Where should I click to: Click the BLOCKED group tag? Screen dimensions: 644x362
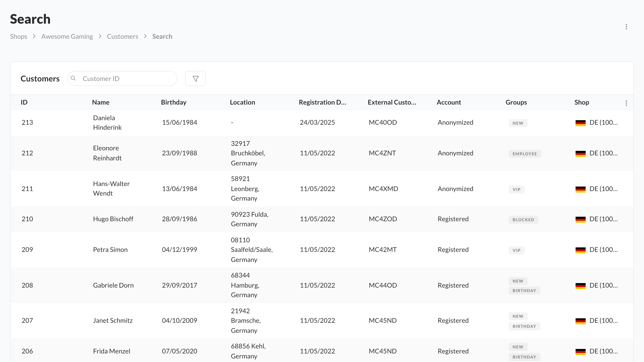click(523, 220)
